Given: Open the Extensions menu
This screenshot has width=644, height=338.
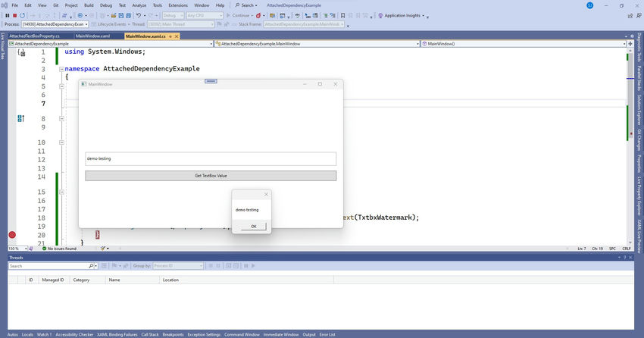Looking at the screenshot, I should click(x=178, y=5).
